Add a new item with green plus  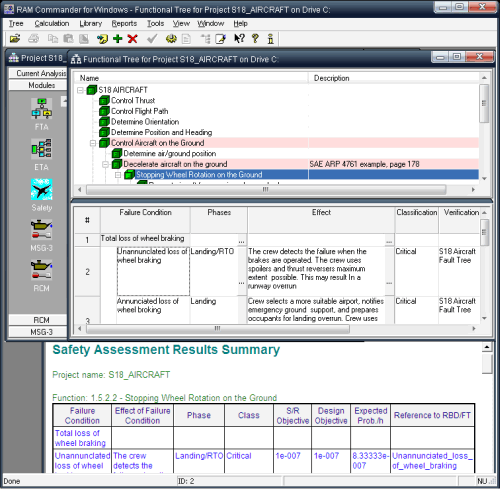(x=117, y=39)
